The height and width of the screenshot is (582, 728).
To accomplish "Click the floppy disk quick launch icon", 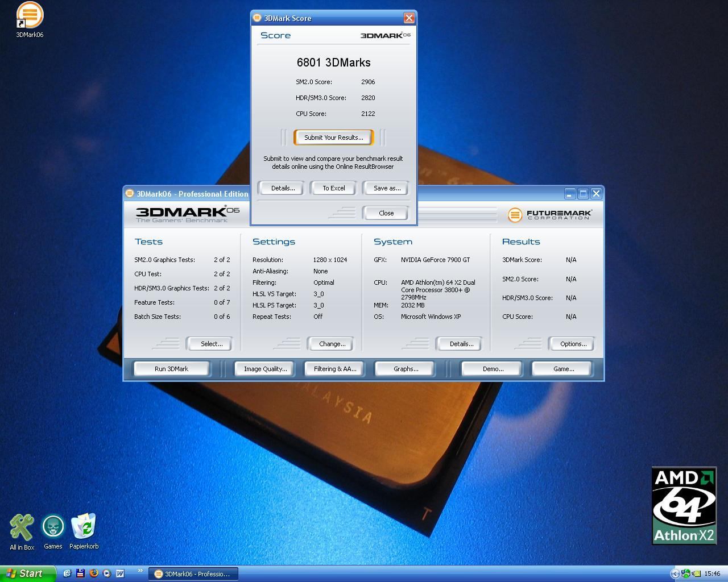I will pos(80,573).
